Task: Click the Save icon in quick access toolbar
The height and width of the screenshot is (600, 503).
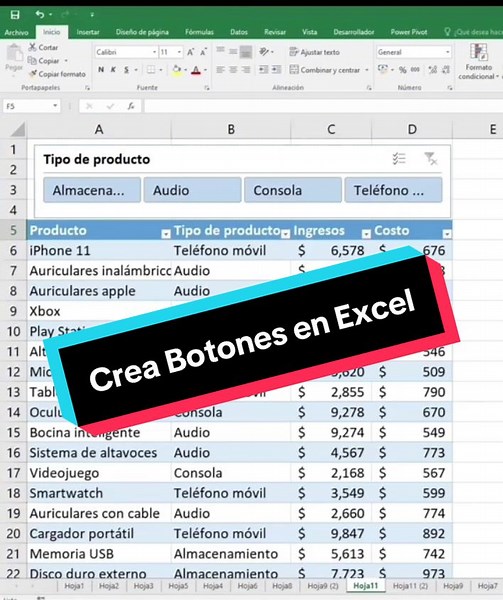Action: (15, 15)
